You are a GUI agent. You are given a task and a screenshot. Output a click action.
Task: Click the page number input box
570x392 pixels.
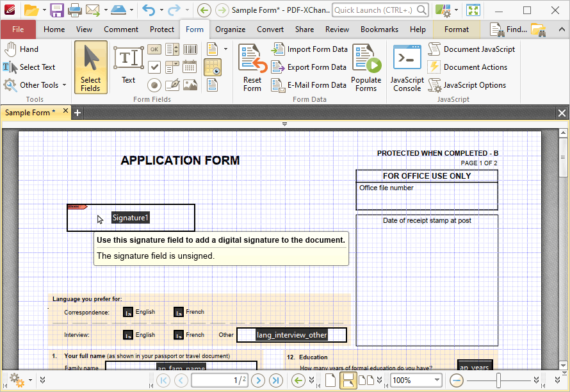[x=220, y=380]
